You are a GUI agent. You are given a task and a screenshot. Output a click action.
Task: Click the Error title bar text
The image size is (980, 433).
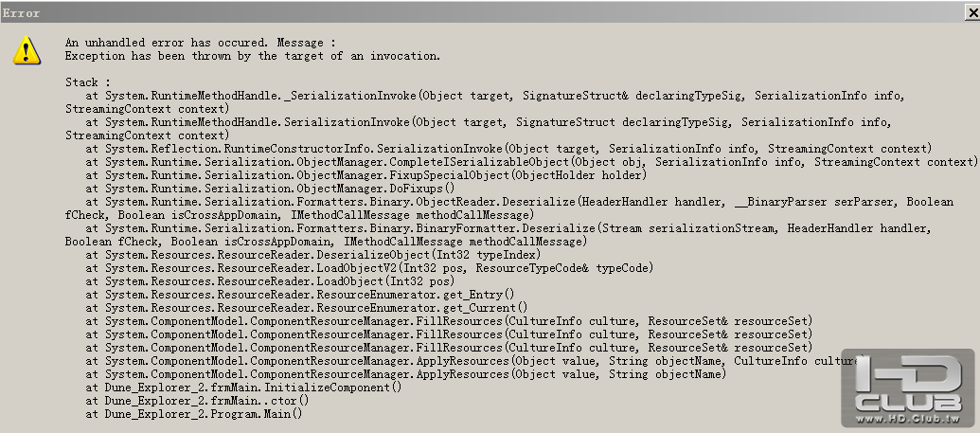coord(21,13)
